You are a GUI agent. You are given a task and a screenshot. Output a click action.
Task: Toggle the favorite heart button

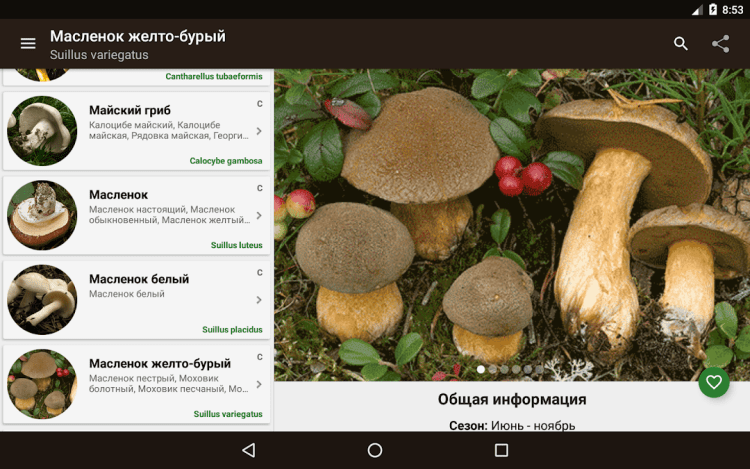[714, 382]
